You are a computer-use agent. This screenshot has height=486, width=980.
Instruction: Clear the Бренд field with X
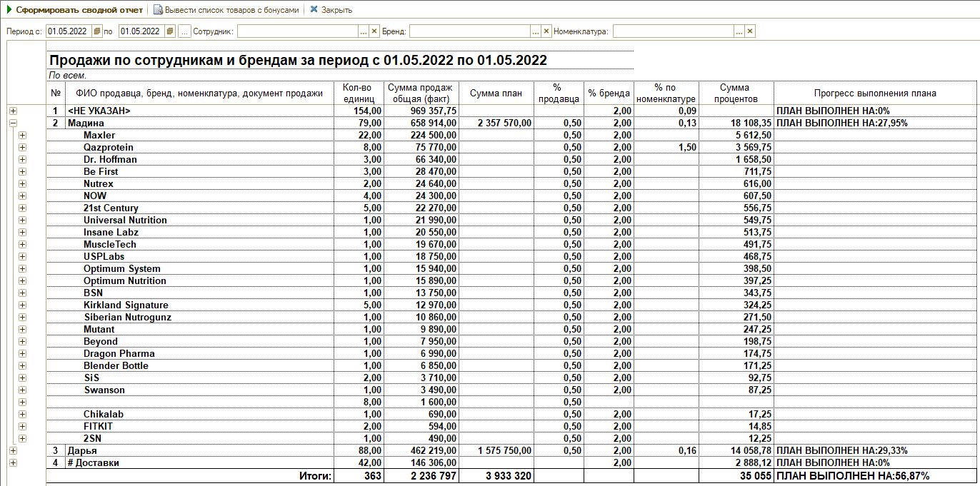[x=546, y=31]
